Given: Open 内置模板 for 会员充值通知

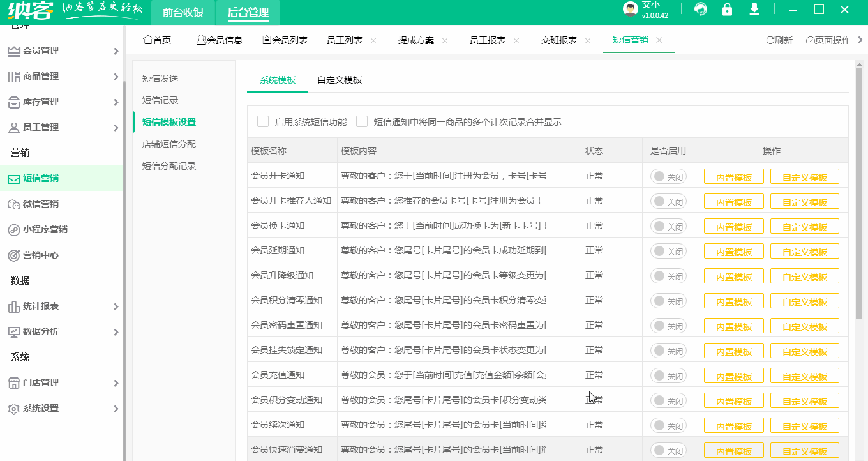Looking at the screenshot, I should [733, 375].
